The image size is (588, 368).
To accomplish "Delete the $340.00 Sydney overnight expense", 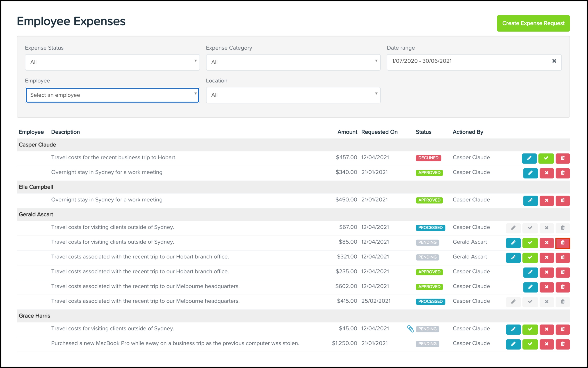I will (562, 173).
